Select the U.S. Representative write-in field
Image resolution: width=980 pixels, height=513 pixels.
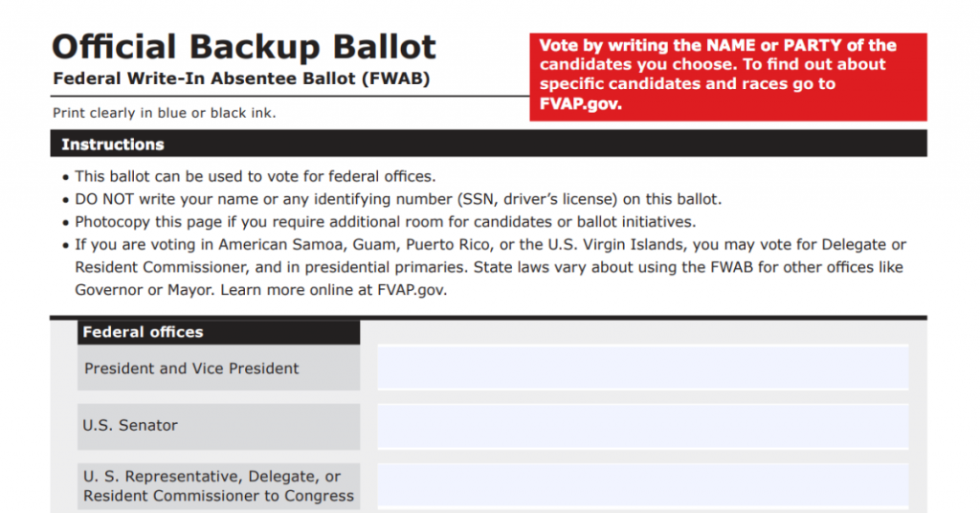pos(642,485)
